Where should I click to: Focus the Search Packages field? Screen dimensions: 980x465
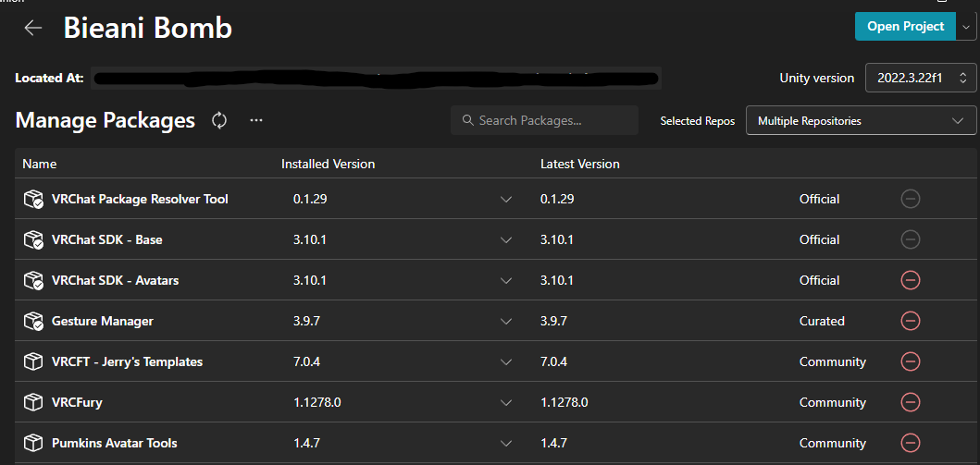(552, 121)
